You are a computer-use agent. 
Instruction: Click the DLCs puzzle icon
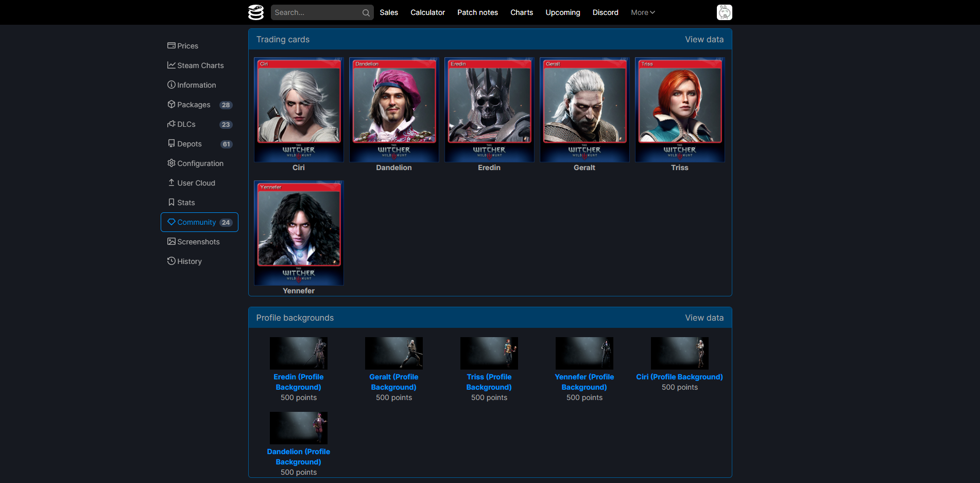(x=171, y=124)
